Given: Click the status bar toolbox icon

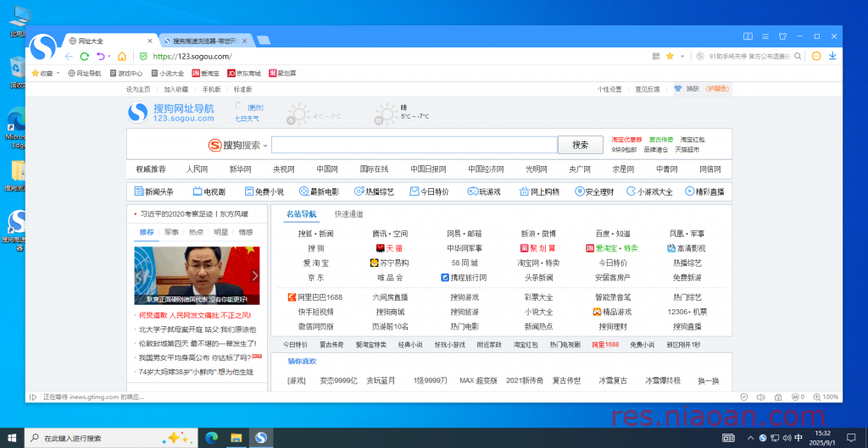Looking at the screenshot, I should 778,396.
